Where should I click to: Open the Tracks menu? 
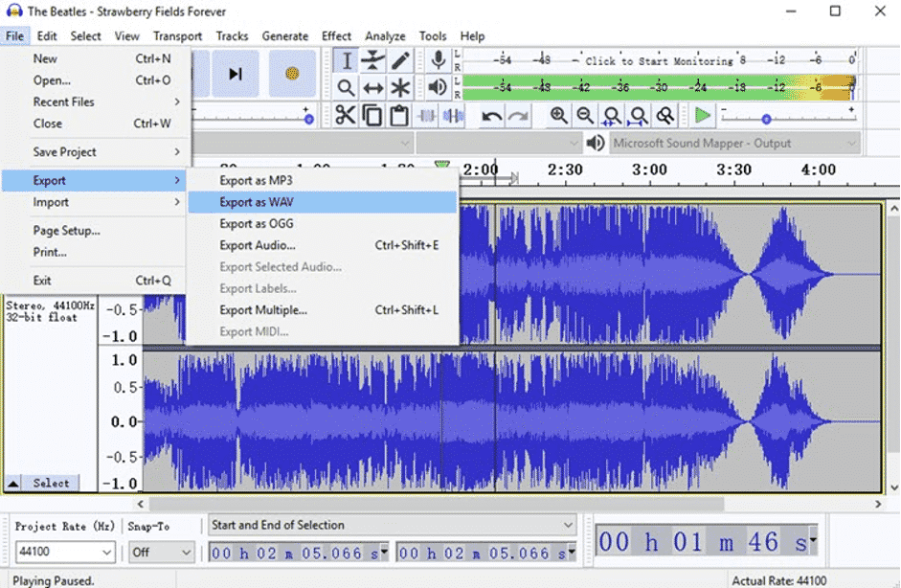click(234, 35)
